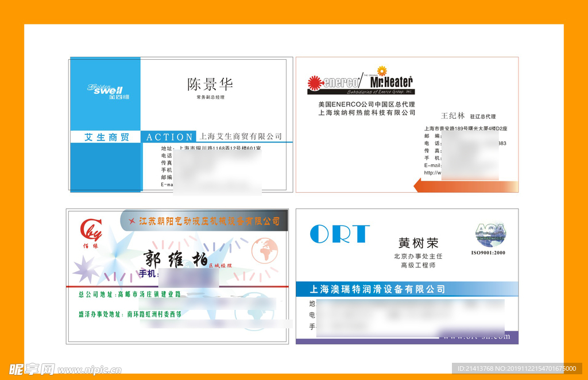588x380 pixels.
Task: Select the 美国ENERCO公司中国区总代理 text line
Action: [366, 104]
